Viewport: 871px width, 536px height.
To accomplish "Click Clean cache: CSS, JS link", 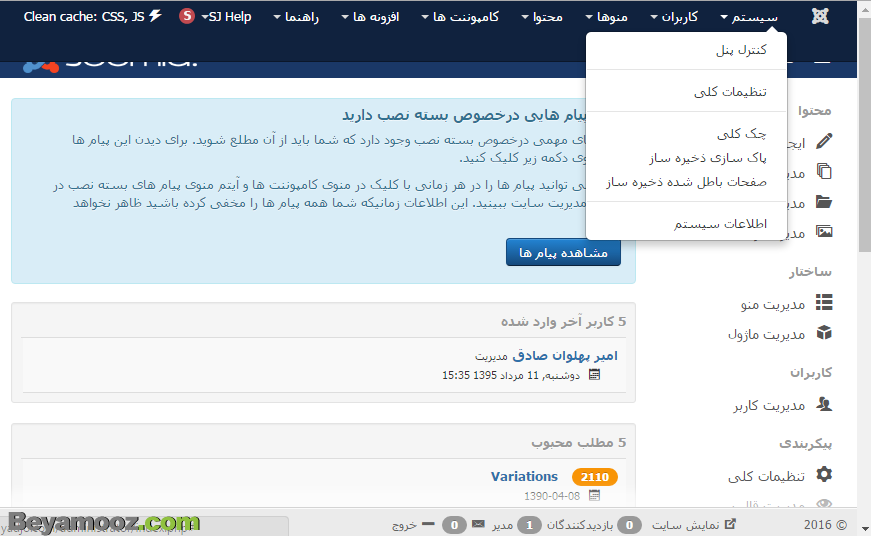I will coord(84,17).
